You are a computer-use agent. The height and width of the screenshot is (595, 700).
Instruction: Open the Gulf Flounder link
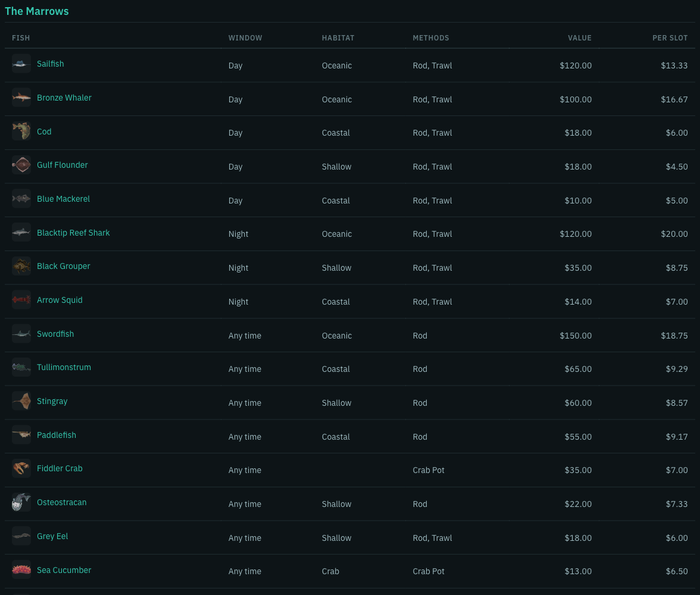[x=62, y=165]
